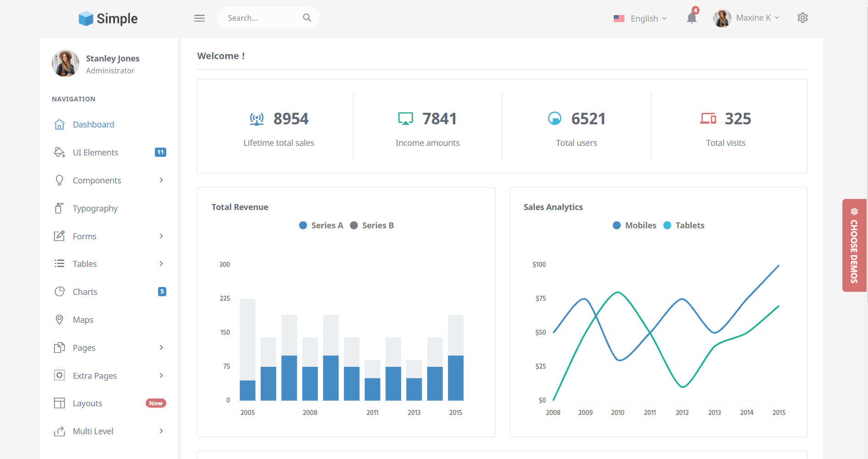Click the Extra Pages target icon
Viewport: 868px width, 459px height.
[x=60, y=376]
